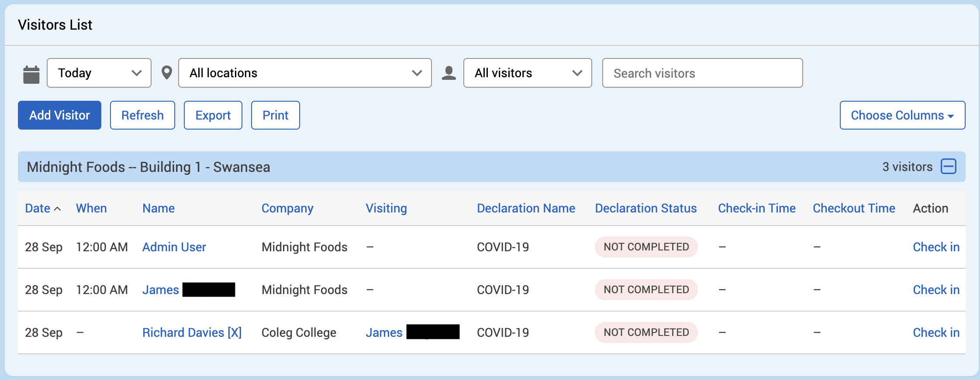Sort table by Declaration Status header
980x380 pixels.
pos(645,208)
